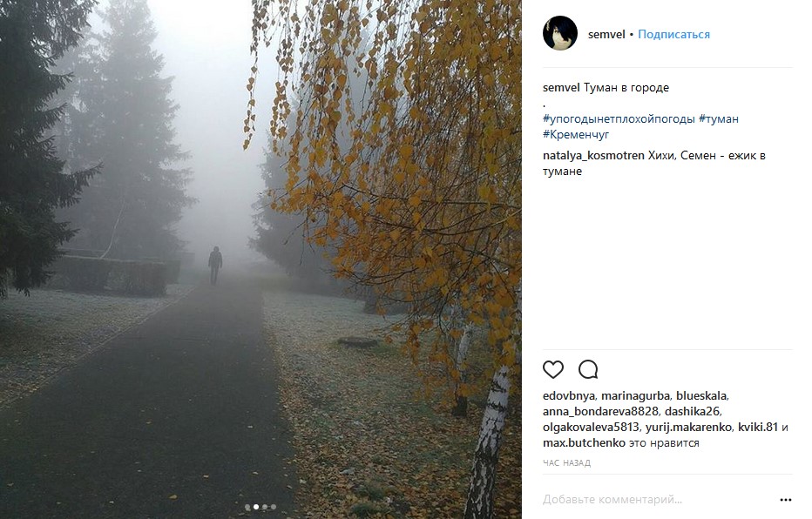Open the three-dot more options menu
This screenshot has width=812, height=519.
click(x=786, y=500)
